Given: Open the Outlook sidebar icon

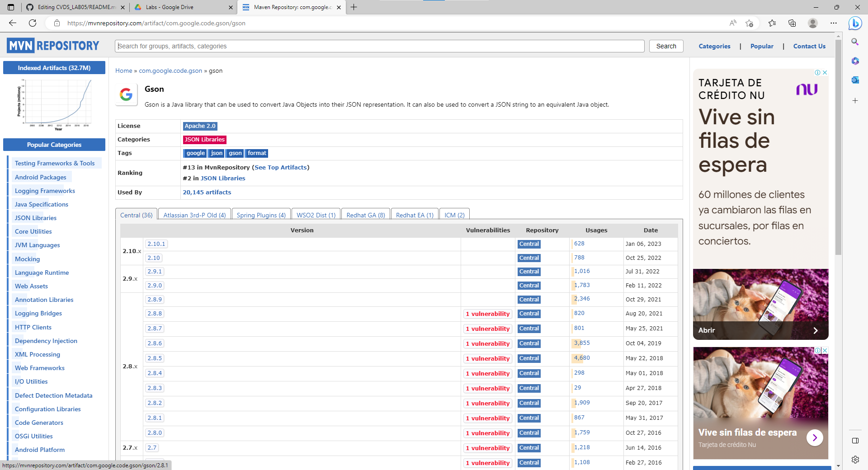Looking at the screenshot, I should pos(855,80).
